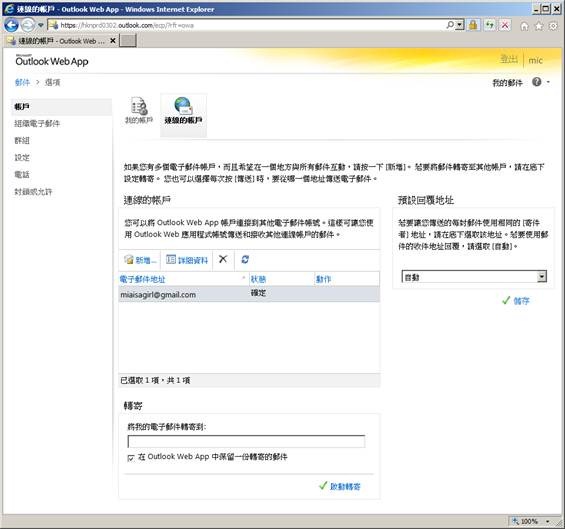565x529 pixels.
Task: Click the refresh icon in accounts toolbar
Action: tap(245, 259)
